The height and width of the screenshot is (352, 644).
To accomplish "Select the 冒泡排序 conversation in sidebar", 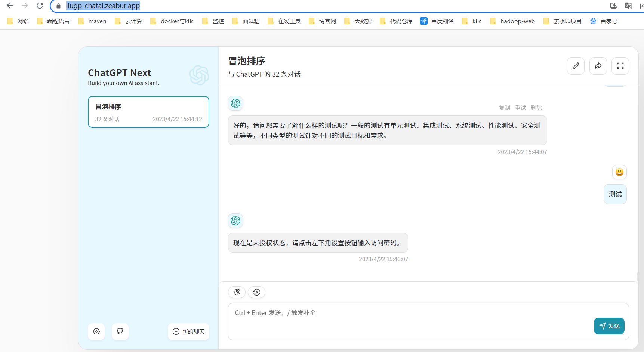I will coord(148,112).
